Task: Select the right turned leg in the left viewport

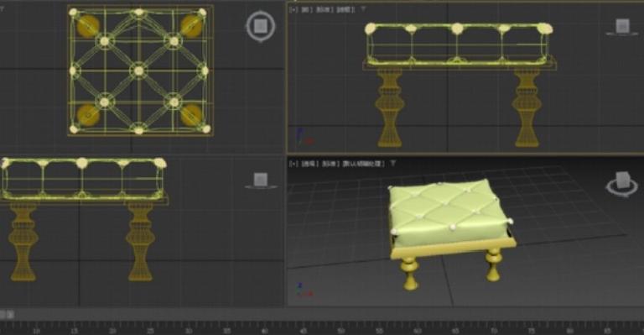Action: [x=141, y=242]
